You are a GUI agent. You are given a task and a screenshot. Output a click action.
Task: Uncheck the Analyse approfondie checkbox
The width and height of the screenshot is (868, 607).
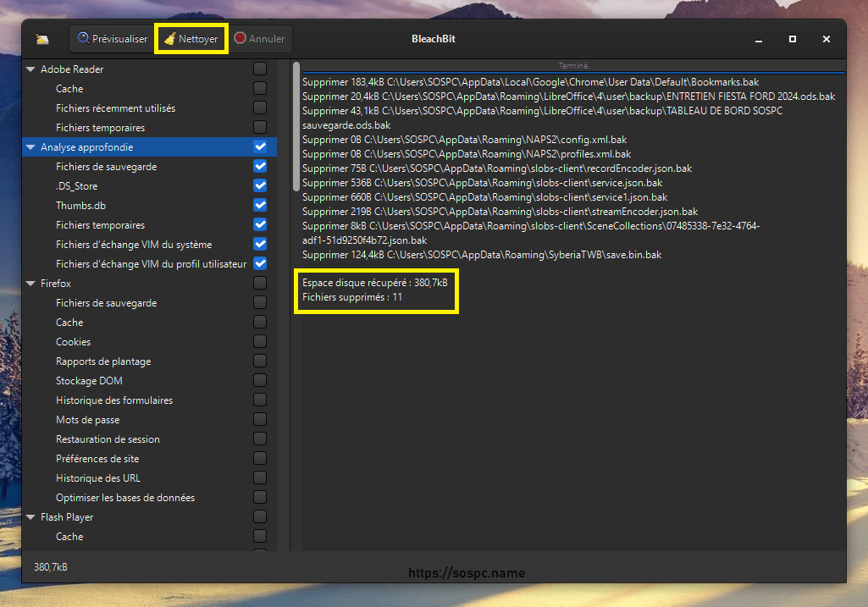pos(260,147)
